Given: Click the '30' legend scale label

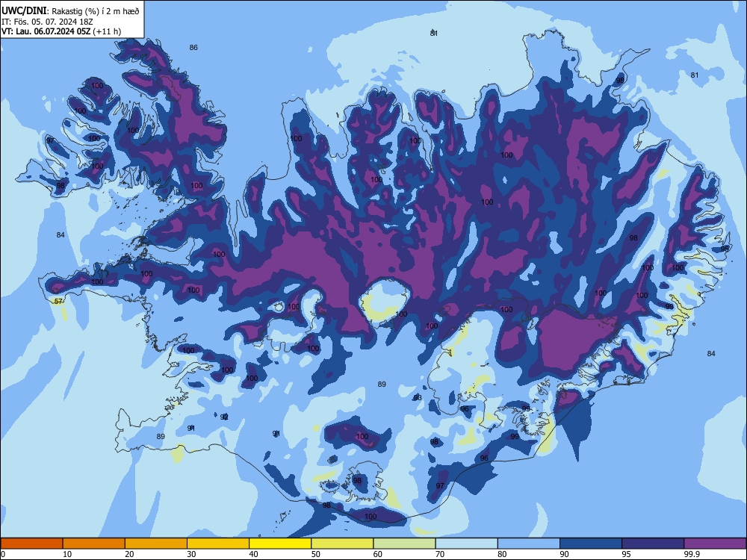Looking at the screenshot, I should pos(191,554).
